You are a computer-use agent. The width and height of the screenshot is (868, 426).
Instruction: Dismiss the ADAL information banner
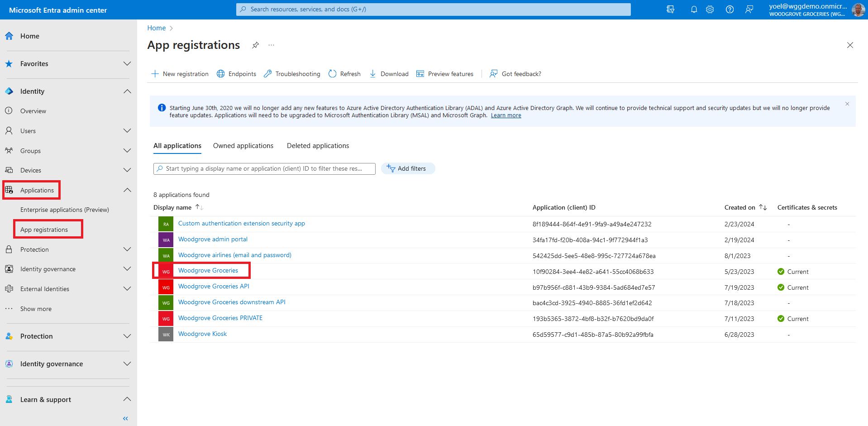click(x=847, y=104)
